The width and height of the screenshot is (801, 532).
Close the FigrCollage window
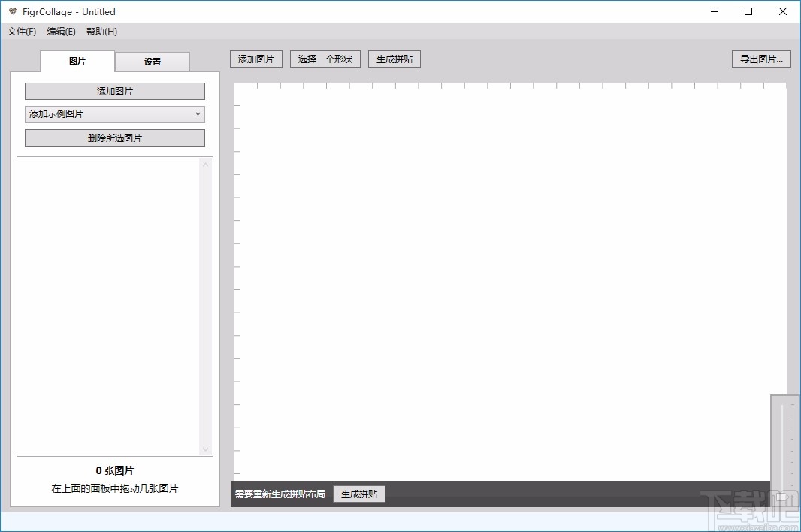tap(783, 11)
